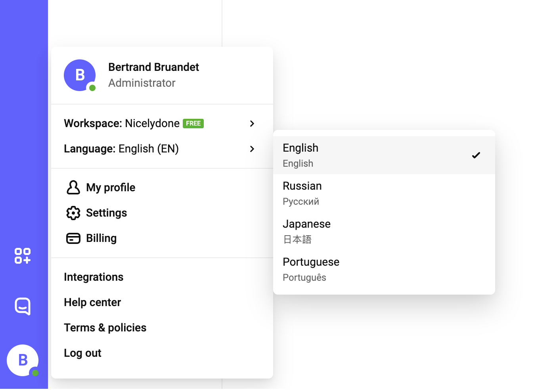Open the Workspace: Nicelydone submenu
The width and height of the screenshot is (536, 392).
[122, 124]
